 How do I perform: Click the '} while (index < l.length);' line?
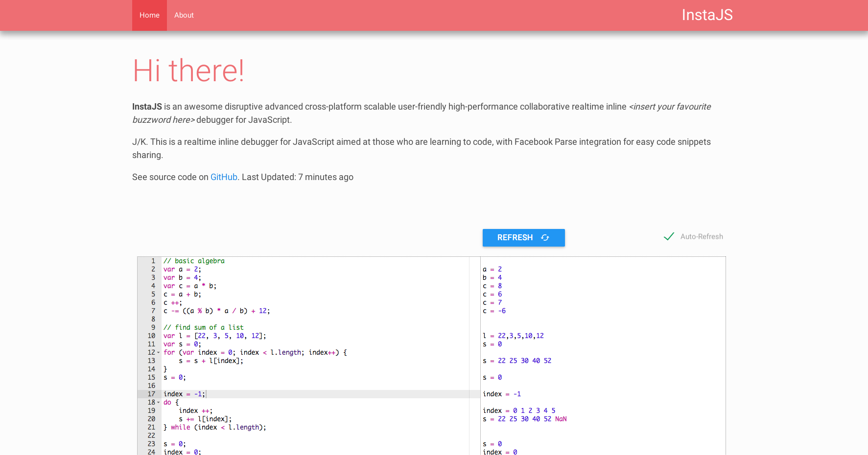tap(215, 428)
